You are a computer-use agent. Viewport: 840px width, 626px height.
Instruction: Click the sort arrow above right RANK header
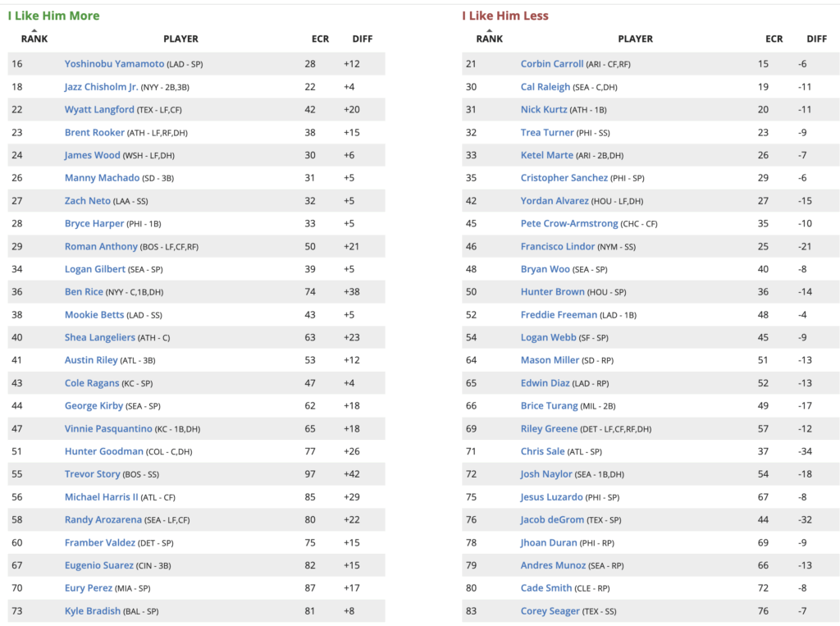(489, 30)
